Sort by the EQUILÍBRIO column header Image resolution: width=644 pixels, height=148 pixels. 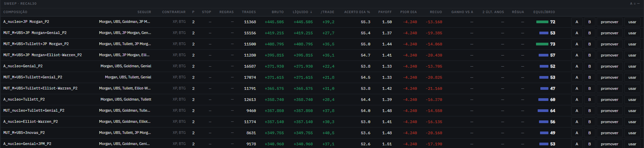click(x=544, y=12)
